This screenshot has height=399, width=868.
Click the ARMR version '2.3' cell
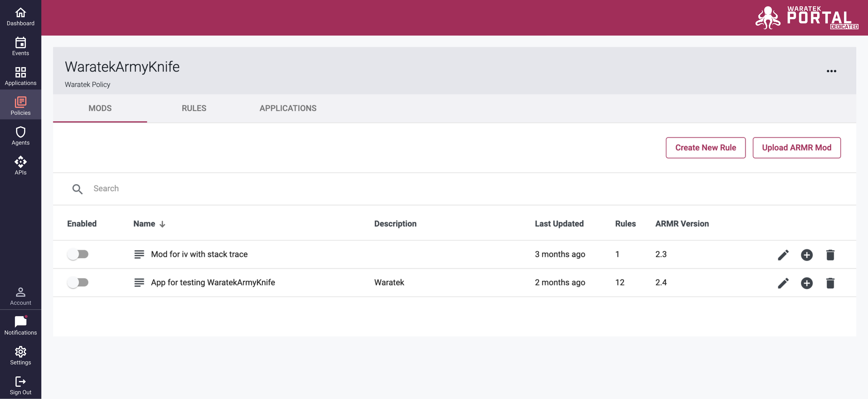pos(661,254)
